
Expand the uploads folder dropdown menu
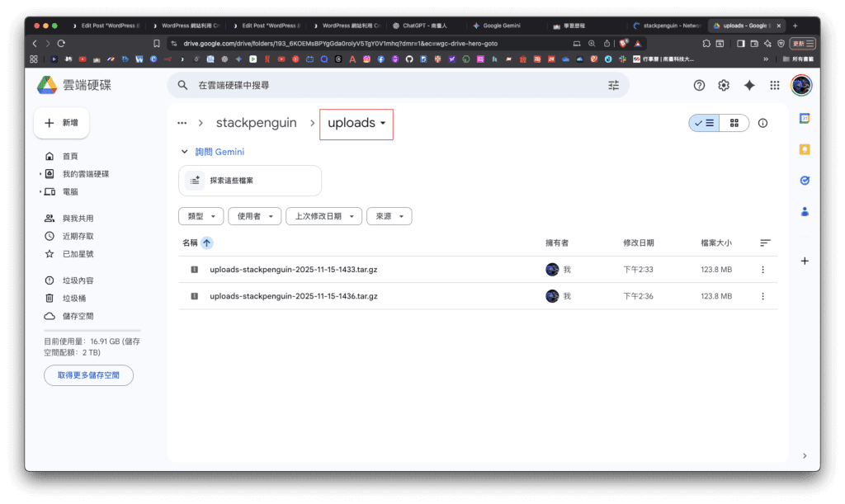tap(383, 124)
